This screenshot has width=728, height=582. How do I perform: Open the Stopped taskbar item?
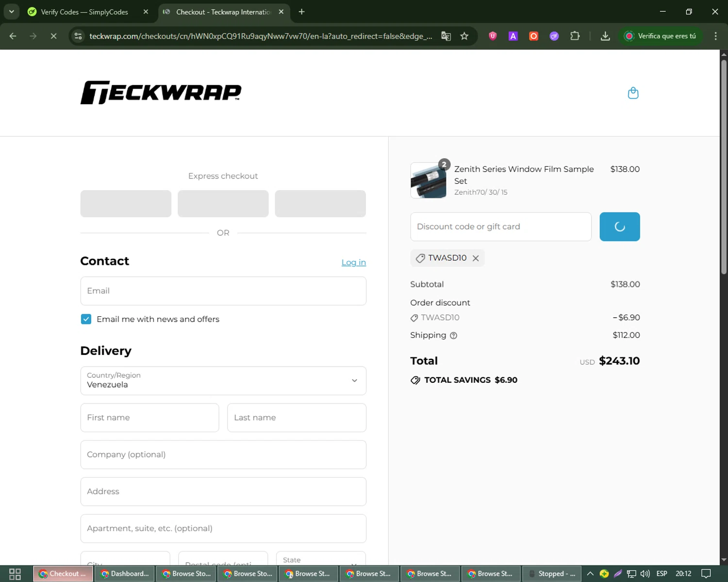[551, 574]
